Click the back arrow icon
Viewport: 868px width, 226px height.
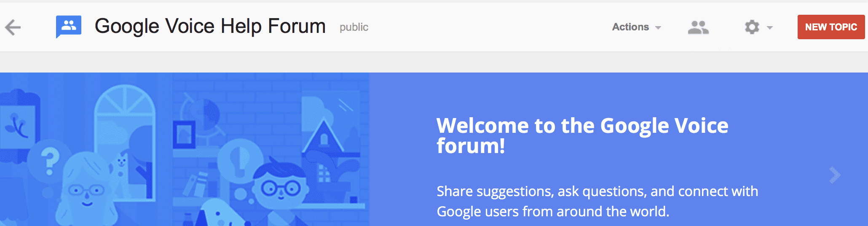tap(13, 27)
